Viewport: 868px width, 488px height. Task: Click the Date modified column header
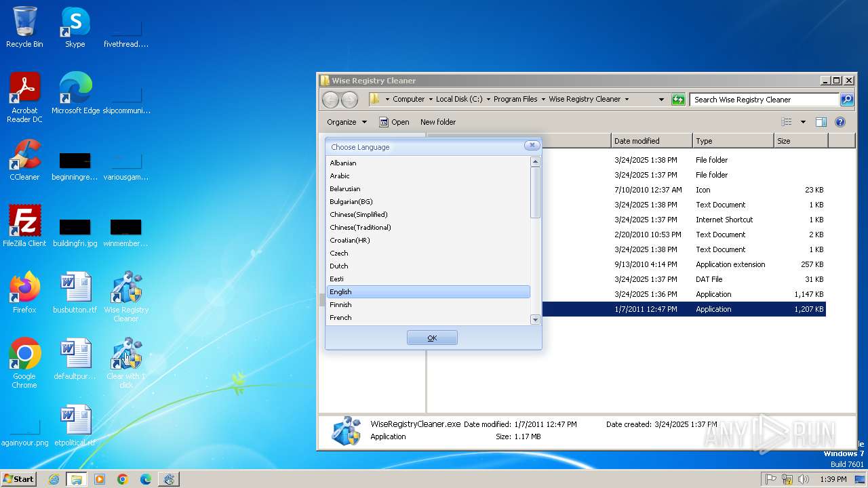tap(652, 141)
